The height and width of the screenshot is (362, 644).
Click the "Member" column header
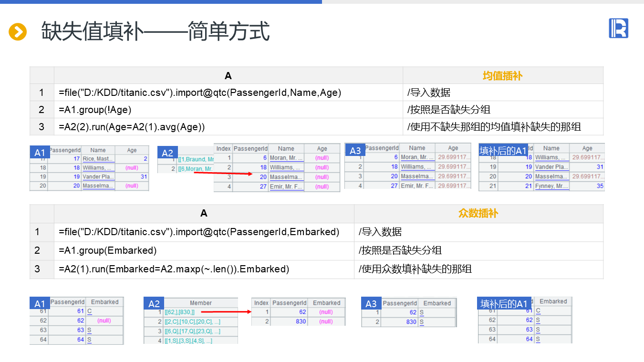(201, 303)
